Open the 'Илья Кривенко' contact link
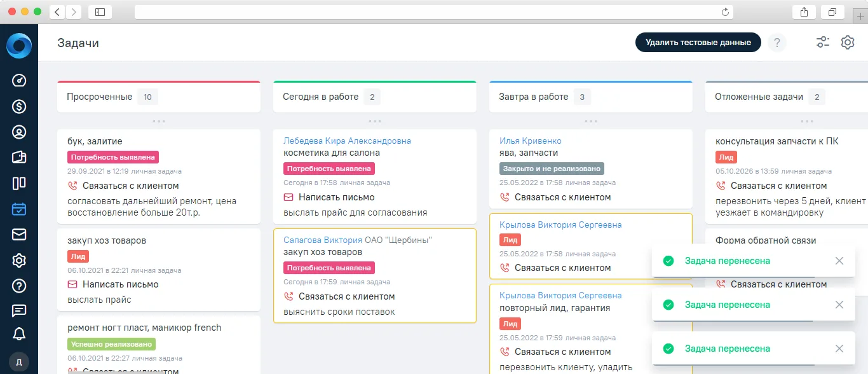Screen dimensions: 868x374 (531, 141)
